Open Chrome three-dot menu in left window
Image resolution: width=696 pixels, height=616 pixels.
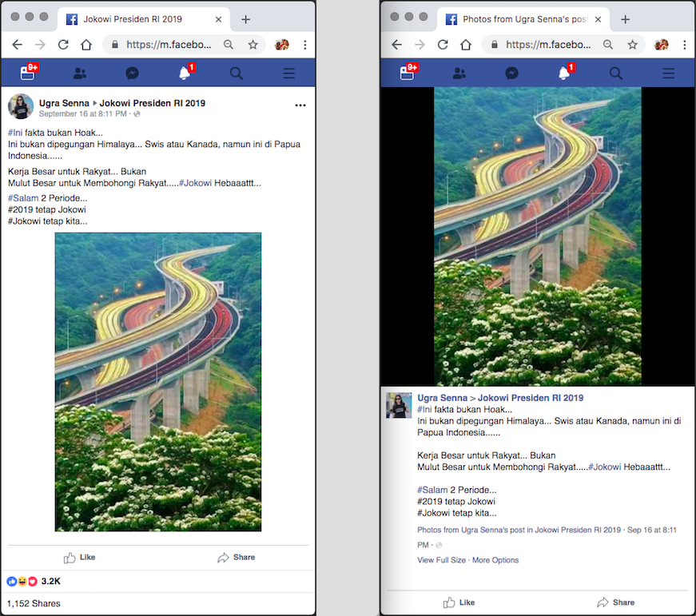(x=305, y=45)
